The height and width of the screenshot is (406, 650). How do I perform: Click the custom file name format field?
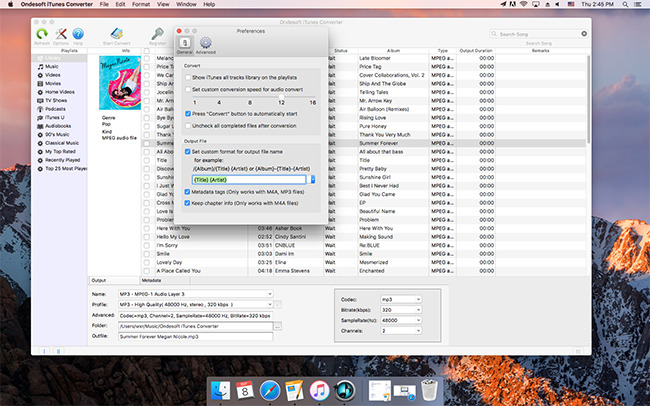click(x=249, y=180)
